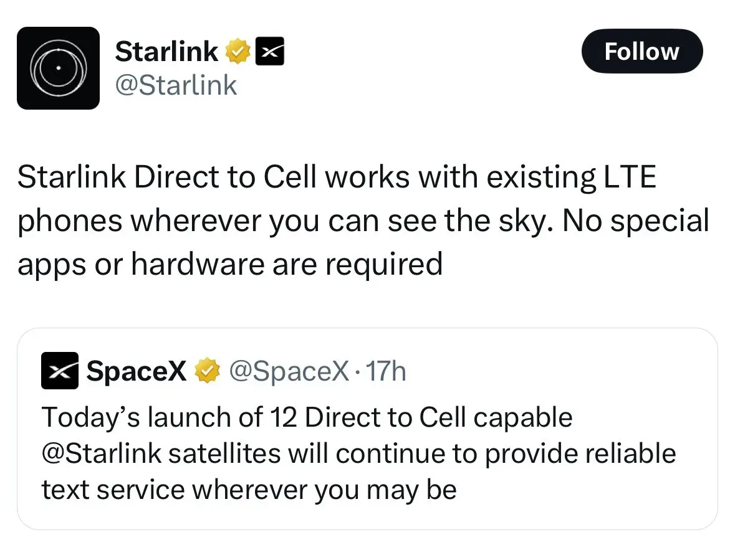Click the 17h timestamp on the quoted tweet
Screen dimensions: 735x560
pyautogui.click(x=388, y=370)
